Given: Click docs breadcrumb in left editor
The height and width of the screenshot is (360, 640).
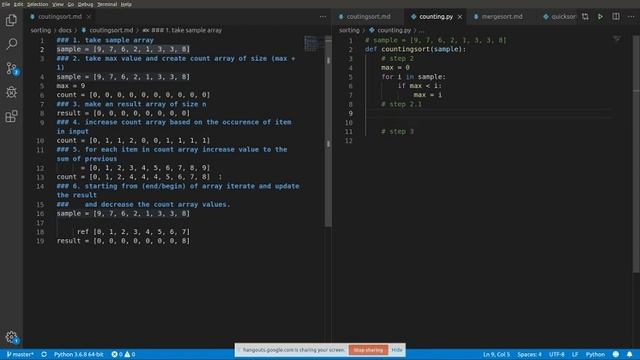Looking at the screenshot, I should click(x=64, y=30).
